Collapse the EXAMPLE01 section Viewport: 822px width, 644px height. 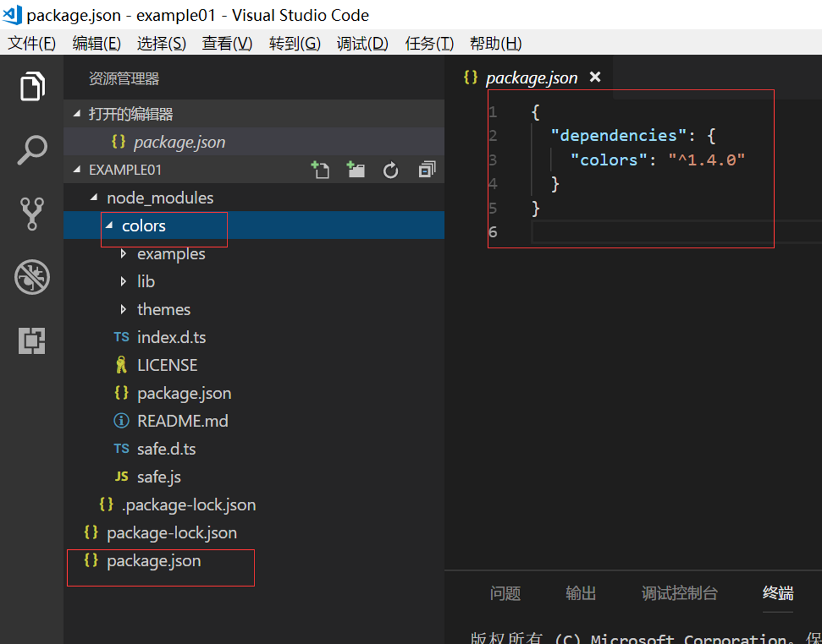[x=77, y=169]
